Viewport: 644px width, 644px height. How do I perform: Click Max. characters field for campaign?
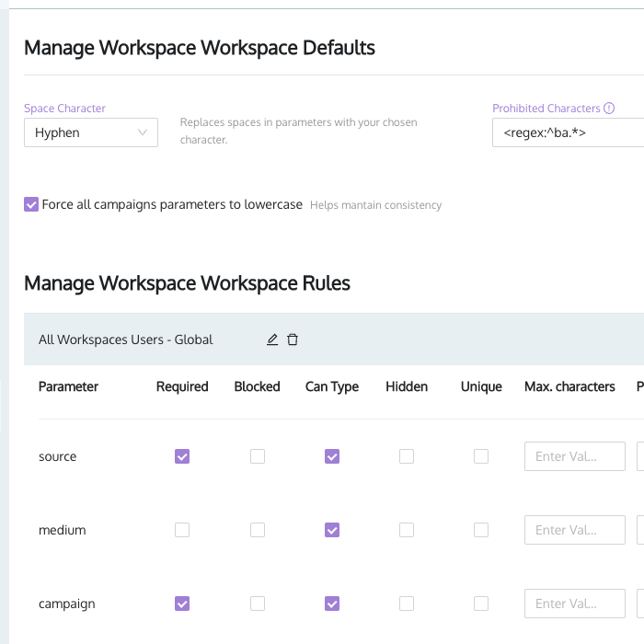point(575,604)
